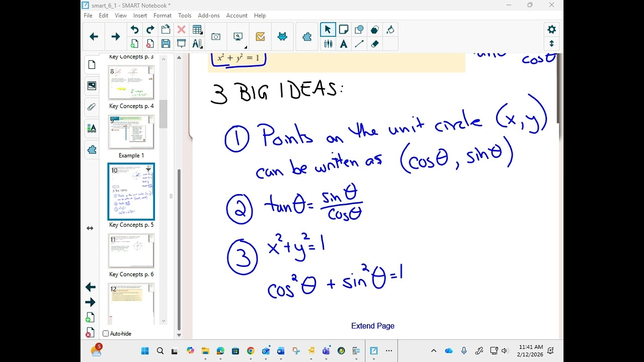Open toolbar settings gear
The image size is (644, 362).
coord(551,30)
